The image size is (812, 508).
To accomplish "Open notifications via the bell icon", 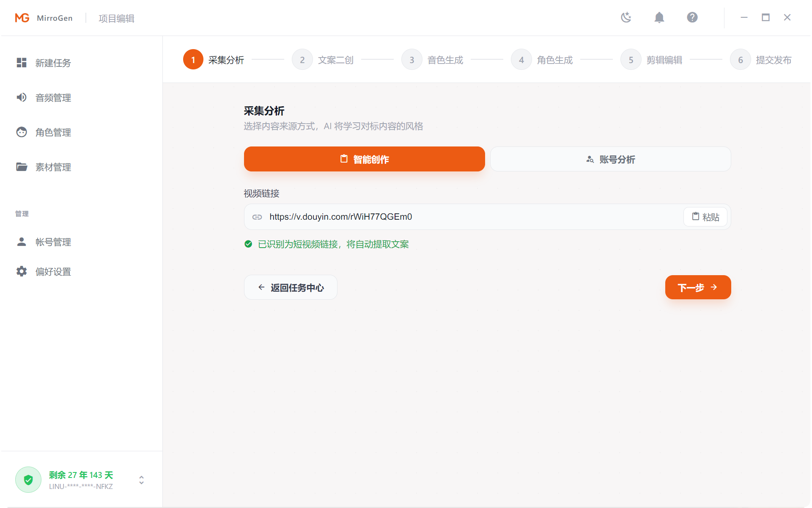I will 659,17.
